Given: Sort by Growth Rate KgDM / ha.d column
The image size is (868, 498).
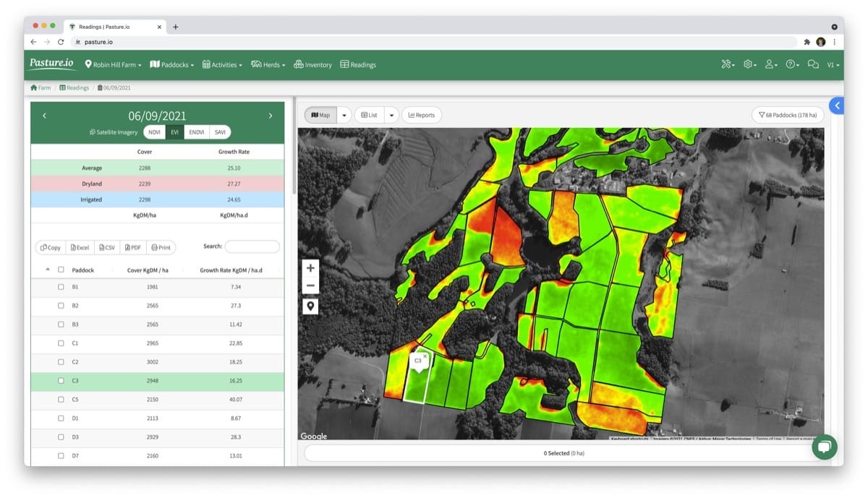Looking at the screenshot, I should [x=231, y=270].
